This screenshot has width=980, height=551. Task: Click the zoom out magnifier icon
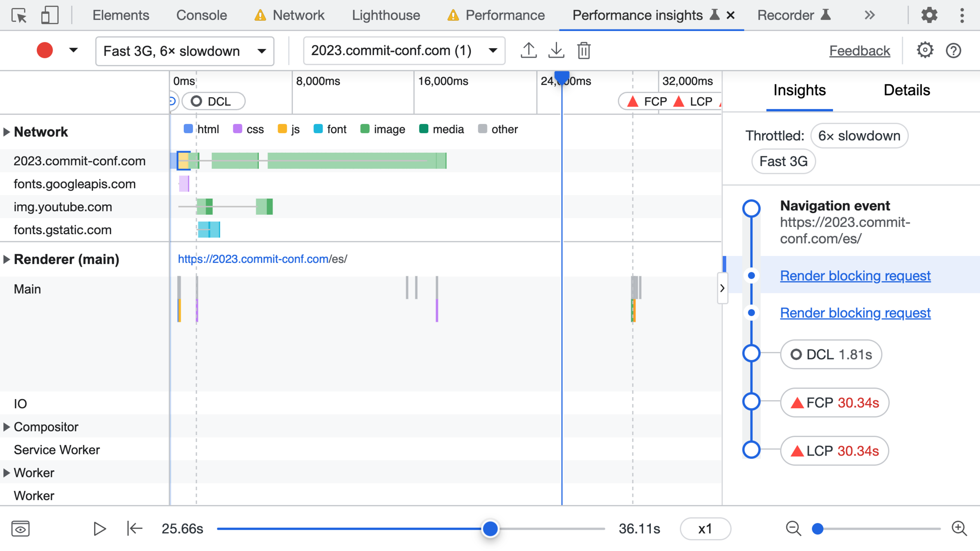point(793,529)
